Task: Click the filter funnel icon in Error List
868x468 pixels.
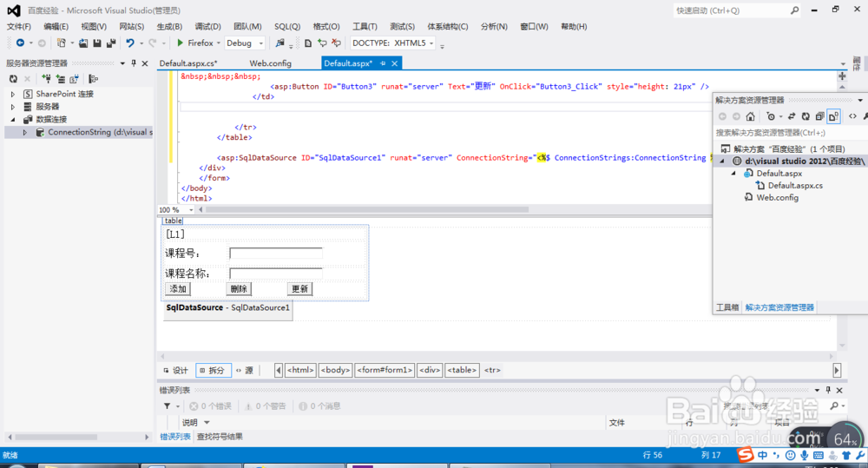Action: tap(168, 406)
